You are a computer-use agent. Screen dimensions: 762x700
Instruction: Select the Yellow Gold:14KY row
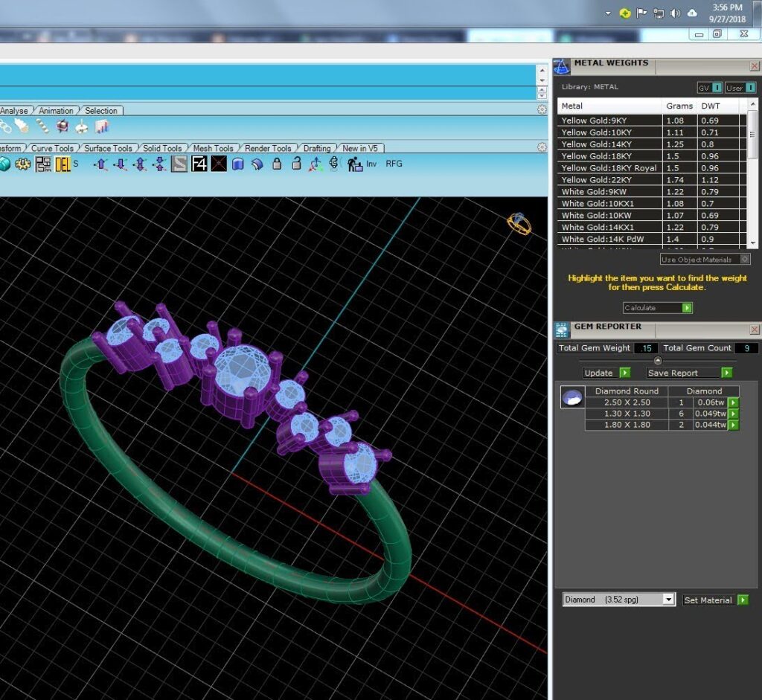click(x=651, y=144)
